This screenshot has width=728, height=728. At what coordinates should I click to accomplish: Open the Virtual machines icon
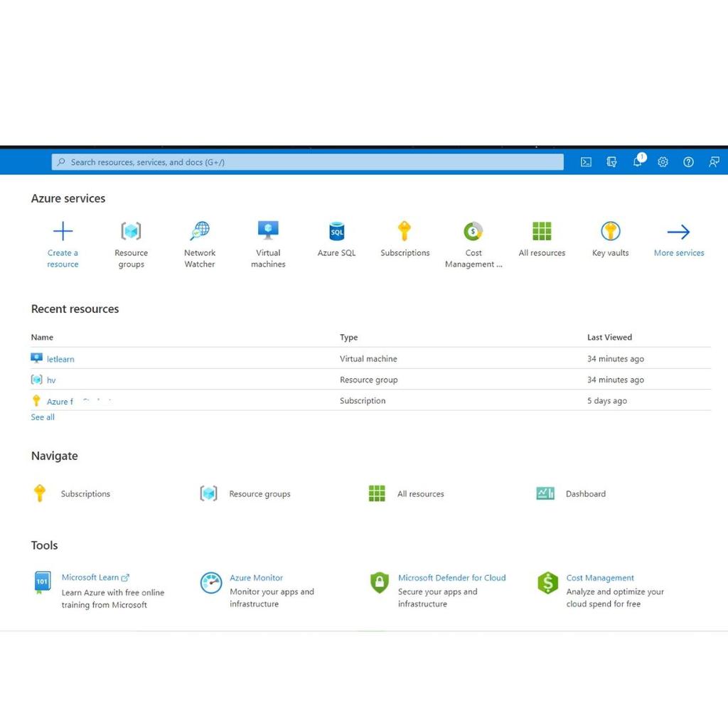pyautogui.click(x=268, y=230)
